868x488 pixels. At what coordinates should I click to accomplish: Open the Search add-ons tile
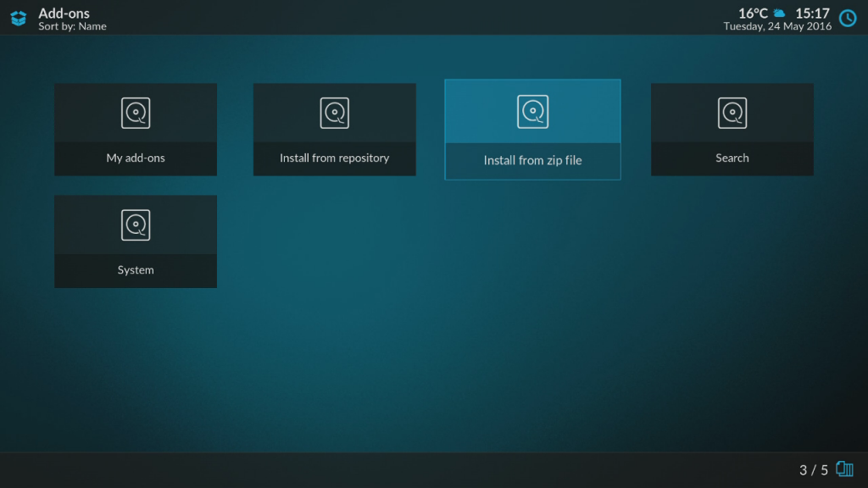tap(732, 130)
